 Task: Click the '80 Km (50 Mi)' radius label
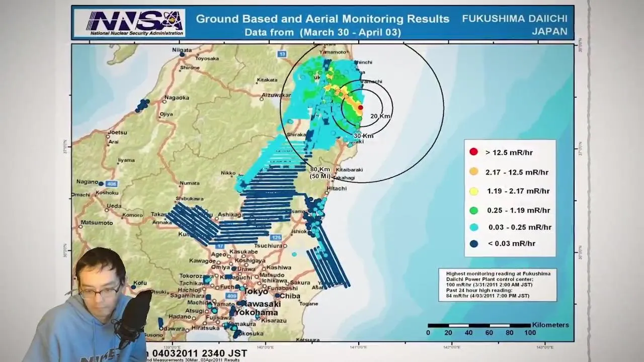coord(320,173)
